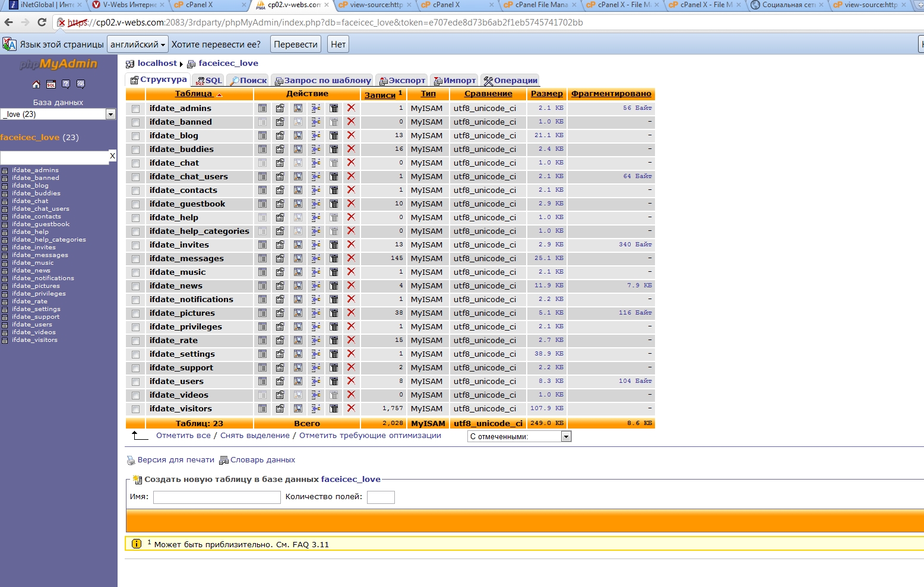Empty ifdate_messages using its trash icon

(334, 258)
